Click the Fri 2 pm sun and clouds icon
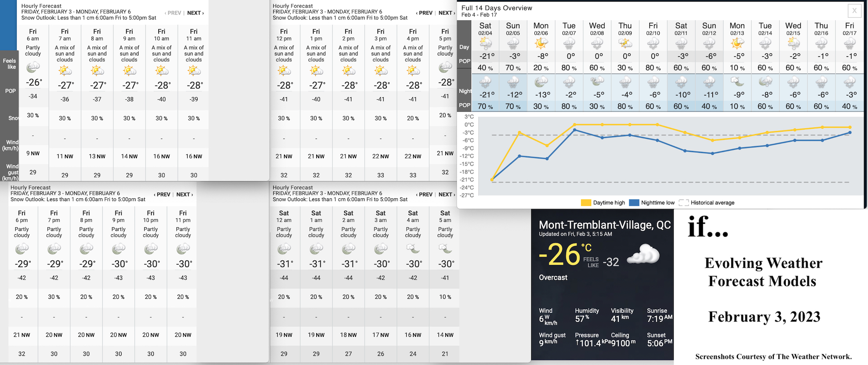 pos(348,70)
